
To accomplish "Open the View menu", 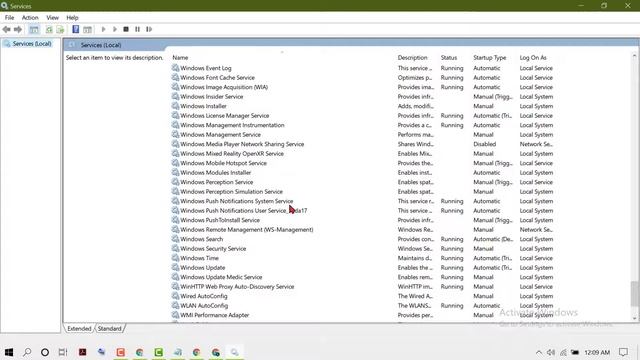I will [x=52, y=18].
